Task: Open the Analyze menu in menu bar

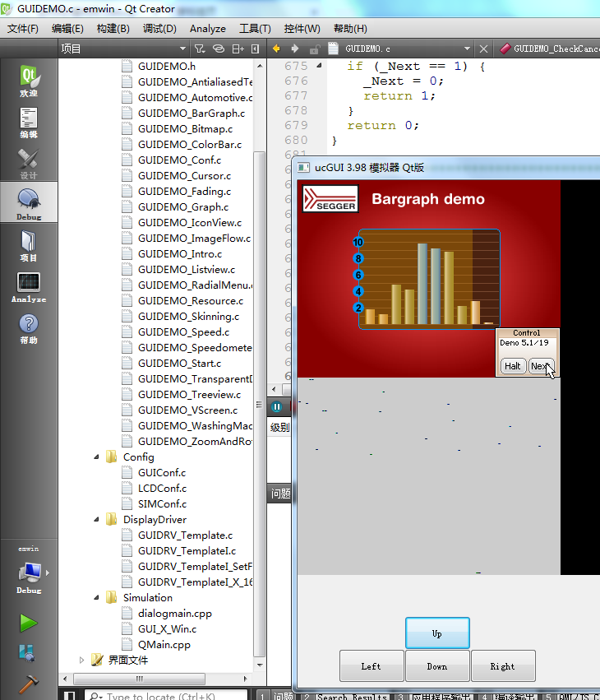Action: pyautogui.click(x=207, y=28)
